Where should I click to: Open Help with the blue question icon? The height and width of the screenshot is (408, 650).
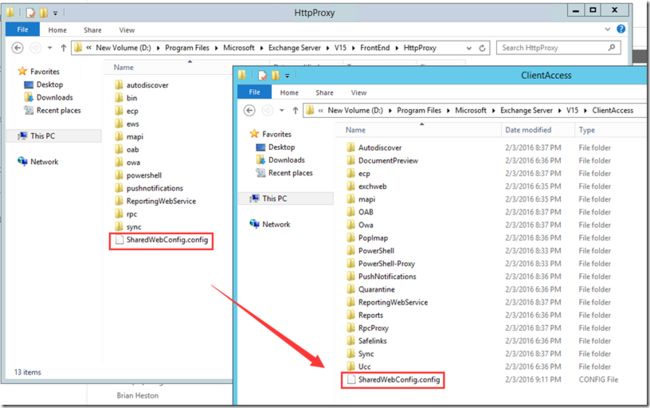pyautogui.click(x=621, y=29)
